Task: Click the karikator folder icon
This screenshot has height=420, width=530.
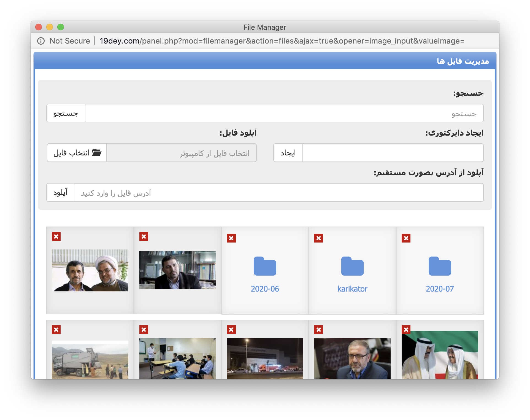Action: [x=352, y=266]
